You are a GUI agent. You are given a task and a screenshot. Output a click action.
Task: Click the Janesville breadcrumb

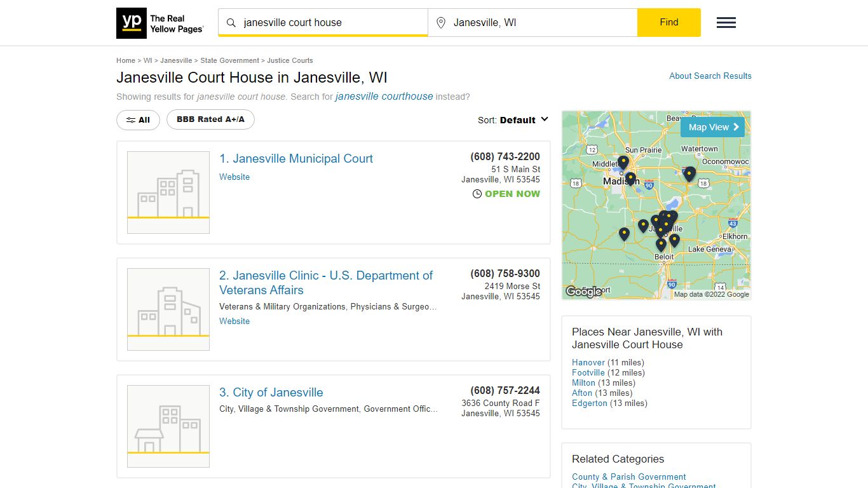[176, 60]
